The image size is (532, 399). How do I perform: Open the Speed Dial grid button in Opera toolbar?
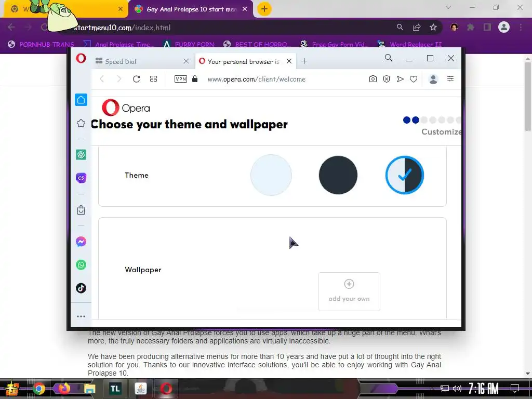pyautogui.click(x=153, y=79)
